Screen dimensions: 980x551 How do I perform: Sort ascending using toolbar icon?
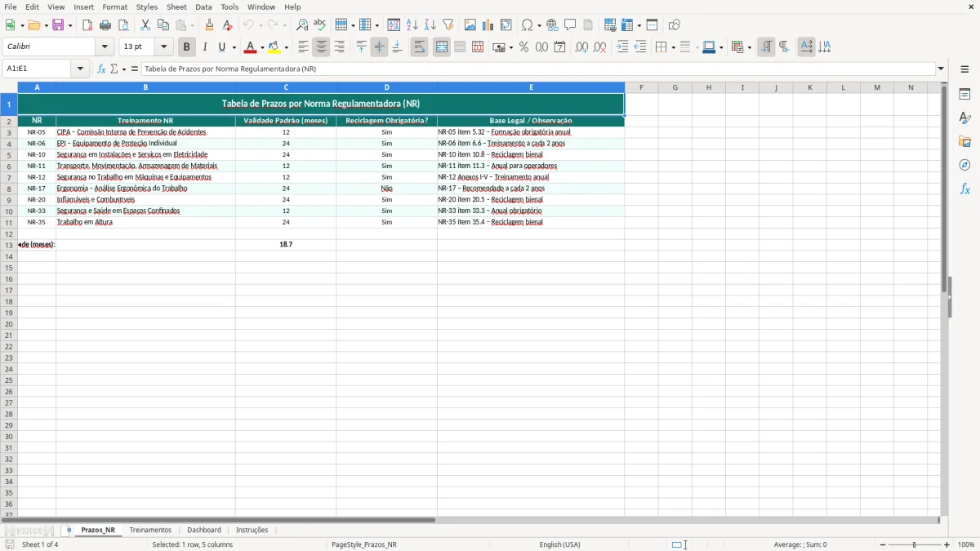pyautogui.click(x=412, y=25)
